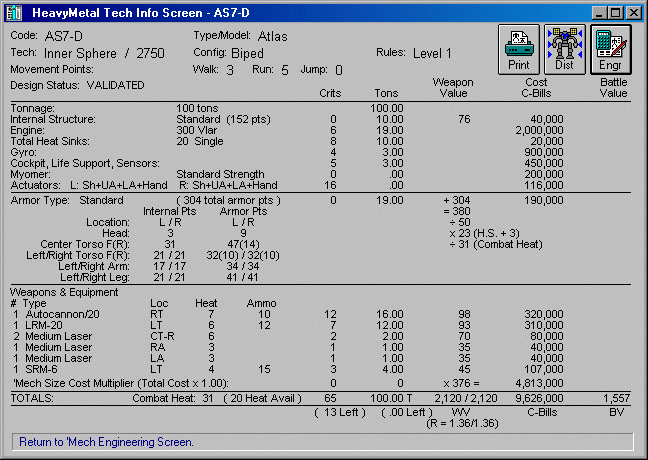Click Autocannon/20 cost 320,000
Image resolution: width=648 pixels, height=460 pixels.
coord(543,315)
